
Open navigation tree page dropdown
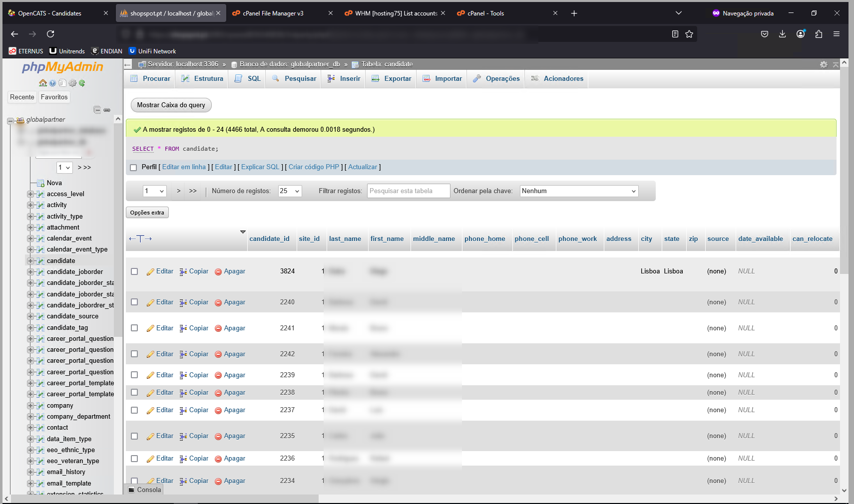point(64,168)
